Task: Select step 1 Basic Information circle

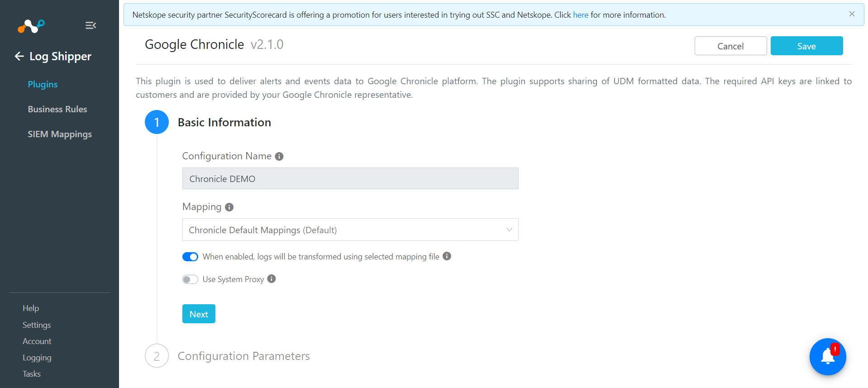Action: pos(157,122)
